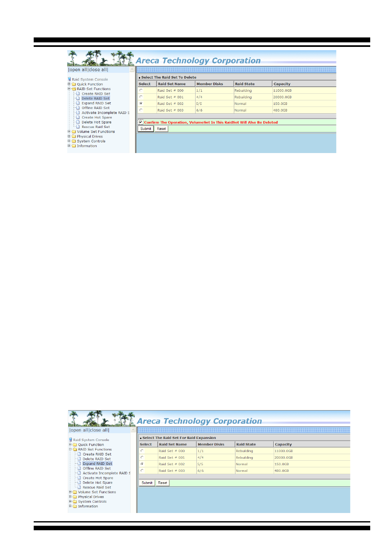Open Rescue Raid Set in expansion-page tree
This screenshot has height=557, width=392.
(97, 487)
